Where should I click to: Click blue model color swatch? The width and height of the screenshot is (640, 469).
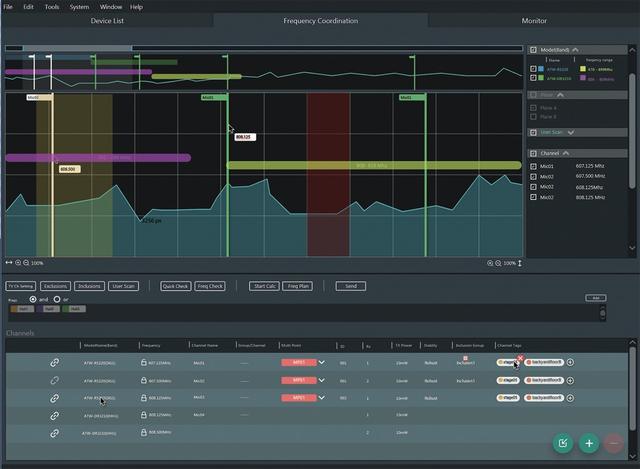pyautogui.click(x=541, y=69)
